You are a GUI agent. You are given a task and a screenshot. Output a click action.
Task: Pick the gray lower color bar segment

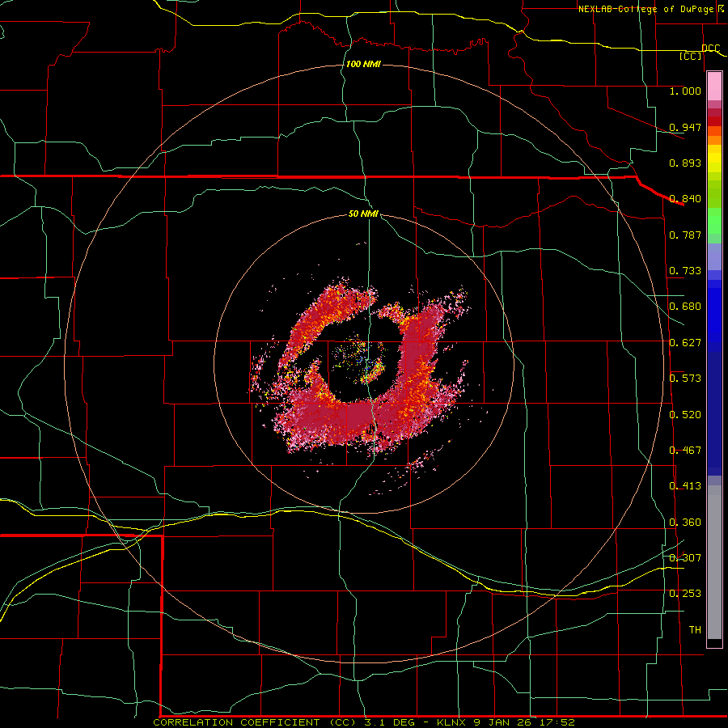[x=714, y=562]
